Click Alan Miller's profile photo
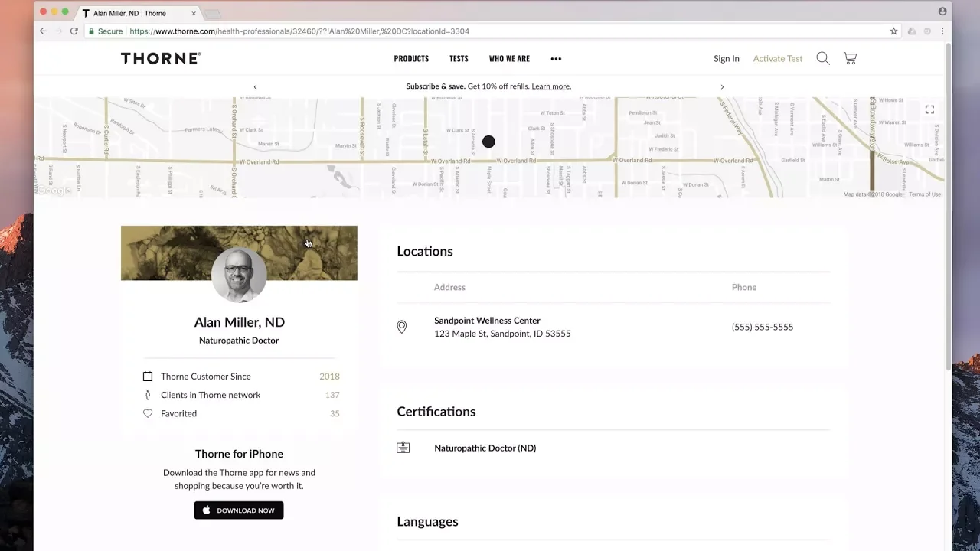980x551 pixels. (239, 275)
